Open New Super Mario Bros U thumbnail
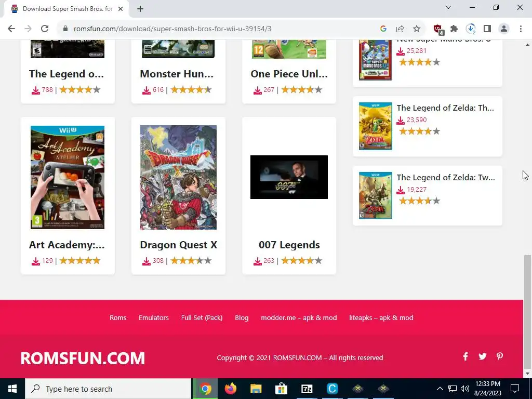Screen dimensions: 532x399 pos(376,60)
